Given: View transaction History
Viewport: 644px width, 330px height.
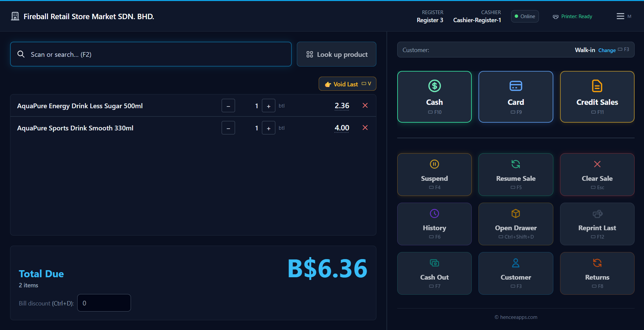Looking at the screenshot, I should click(x=434, y=224).
